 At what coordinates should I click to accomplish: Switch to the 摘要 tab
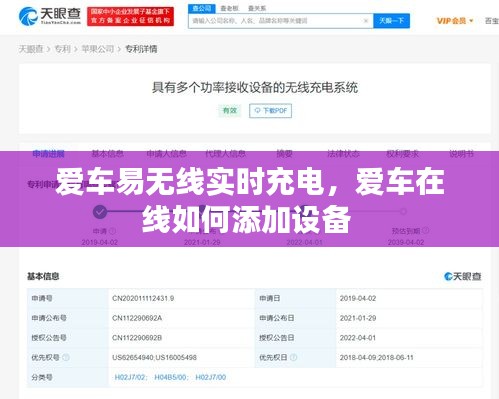tap(284, 154)
